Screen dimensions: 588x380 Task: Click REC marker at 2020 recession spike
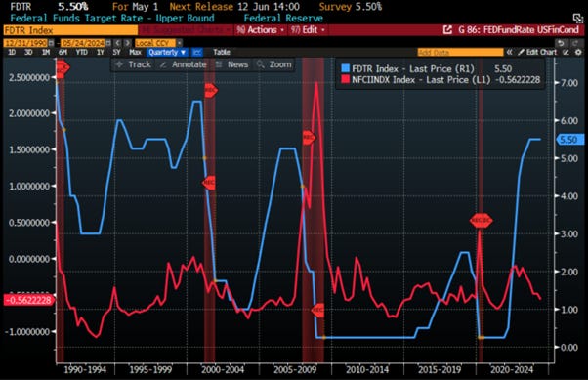[482, 221]
